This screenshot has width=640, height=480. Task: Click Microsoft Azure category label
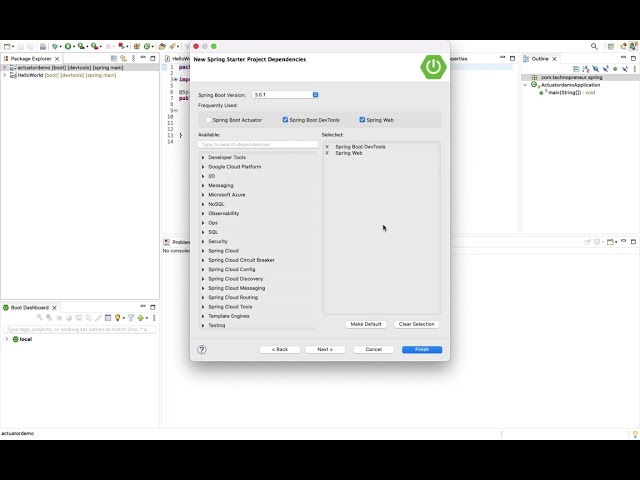point(227,195)
